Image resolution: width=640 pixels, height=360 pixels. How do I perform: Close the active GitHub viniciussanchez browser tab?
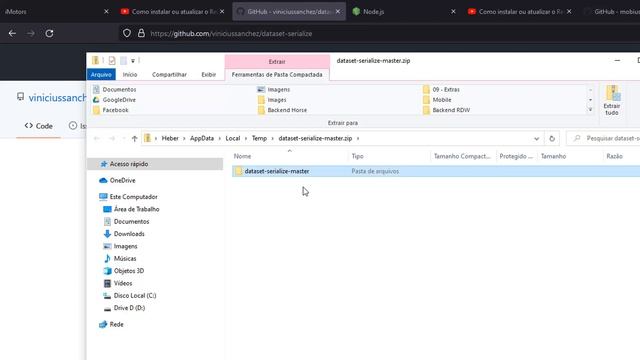338,12
